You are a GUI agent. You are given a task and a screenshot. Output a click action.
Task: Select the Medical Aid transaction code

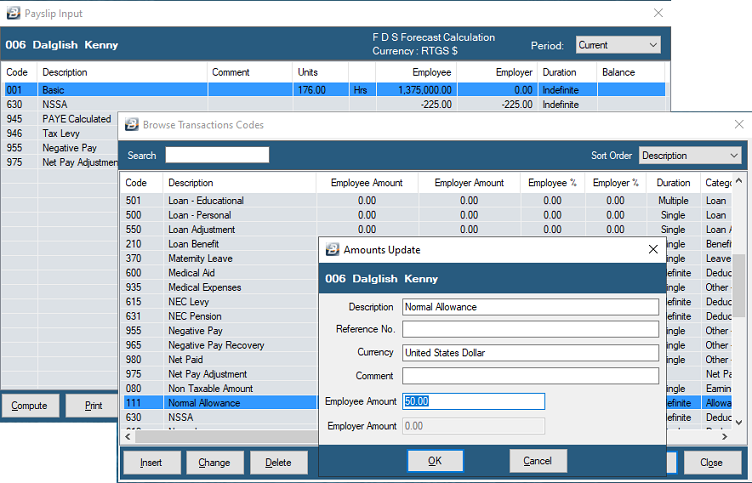221,272
